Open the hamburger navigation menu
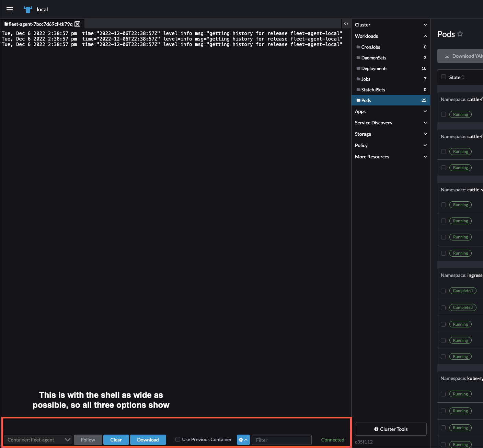The height and width of the screenshot is (448, 483). [9, 9]
